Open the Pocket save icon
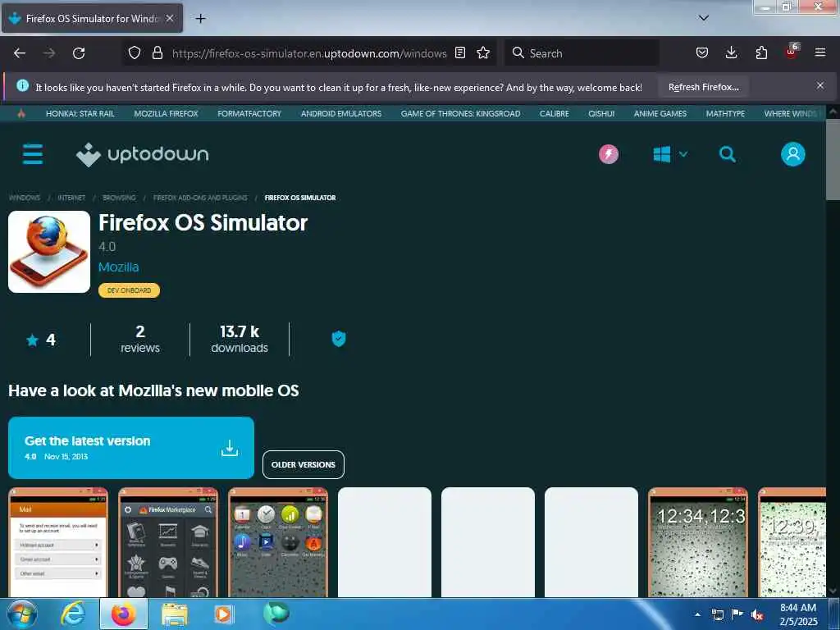 [x=702, y=52]
